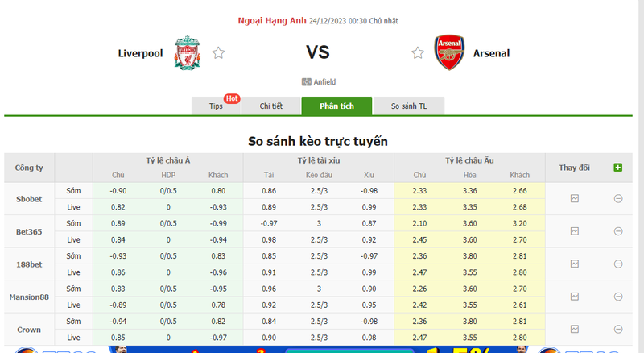Image resolution: width=644 pixels, height=353 pixels.
Task: Switch to the Tips tab
Action: (216, 106)
